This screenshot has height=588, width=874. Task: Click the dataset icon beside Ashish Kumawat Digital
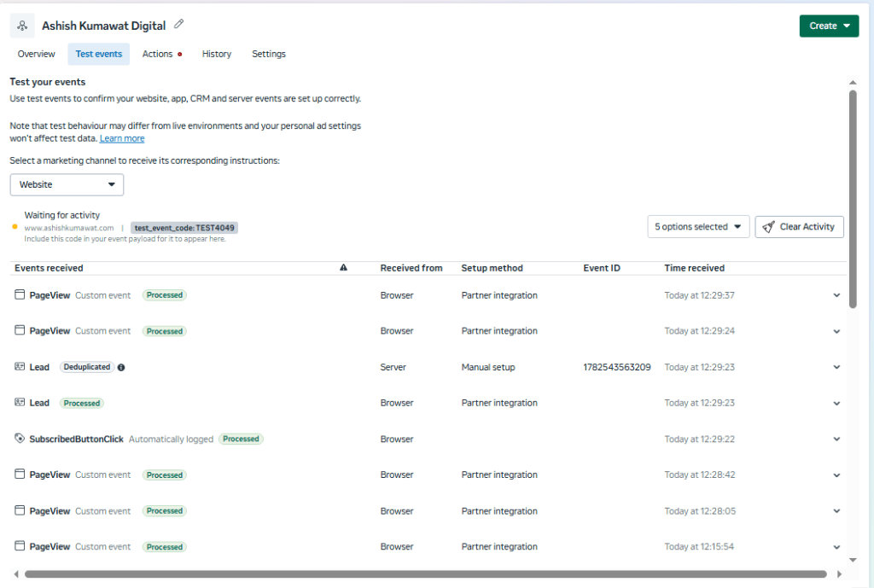(x=22, y=26)
